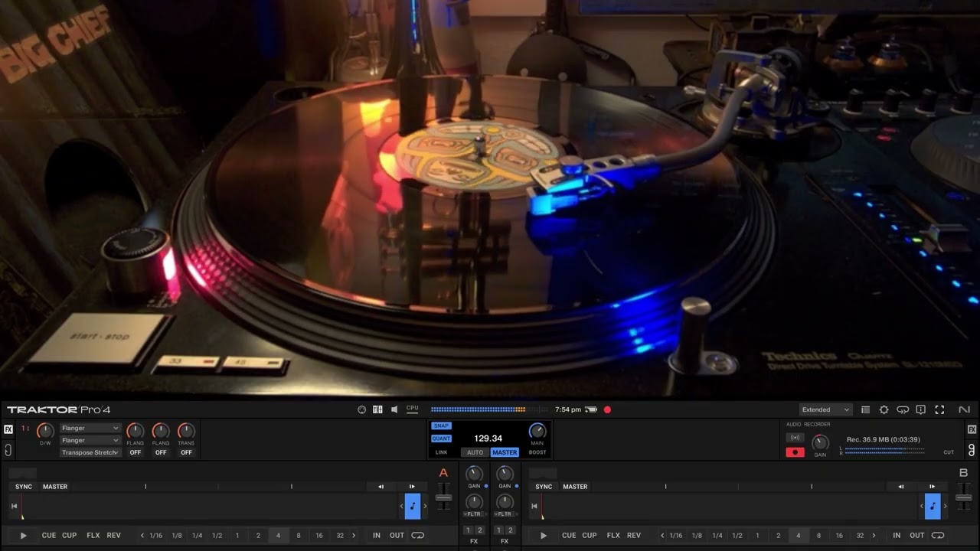Open Preferences with the gear icon
This screenshot has width=980, height=551.
click(x=884, y=409)
